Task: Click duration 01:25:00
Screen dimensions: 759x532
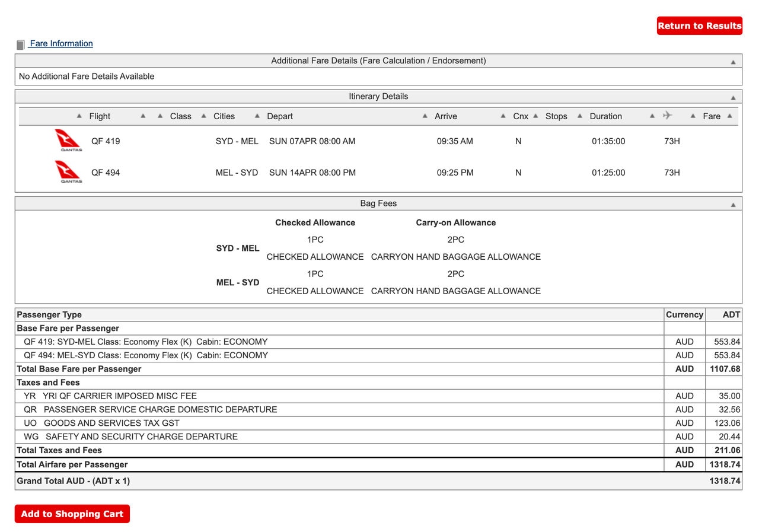Action: (x=608, y=173)
